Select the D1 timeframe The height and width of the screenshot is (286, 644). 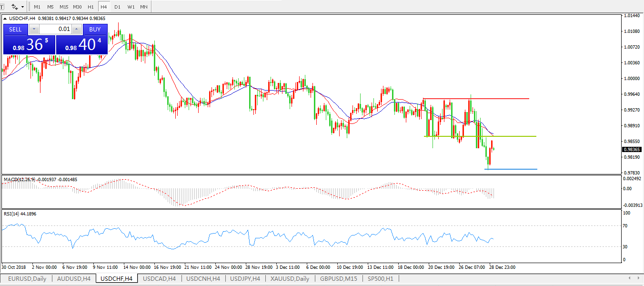pos(117,7)
